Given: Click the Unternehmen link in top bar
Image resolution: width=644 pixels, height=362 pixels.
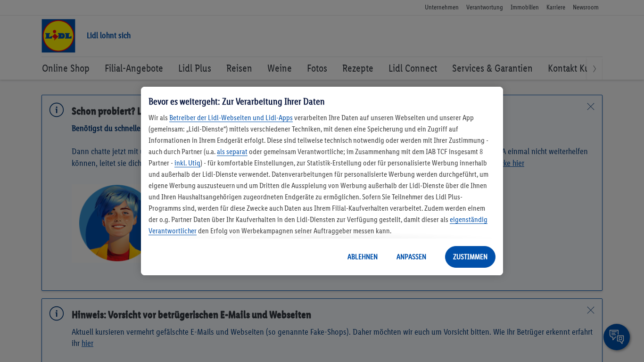Looking at the screenshot, I should [442, 8].
